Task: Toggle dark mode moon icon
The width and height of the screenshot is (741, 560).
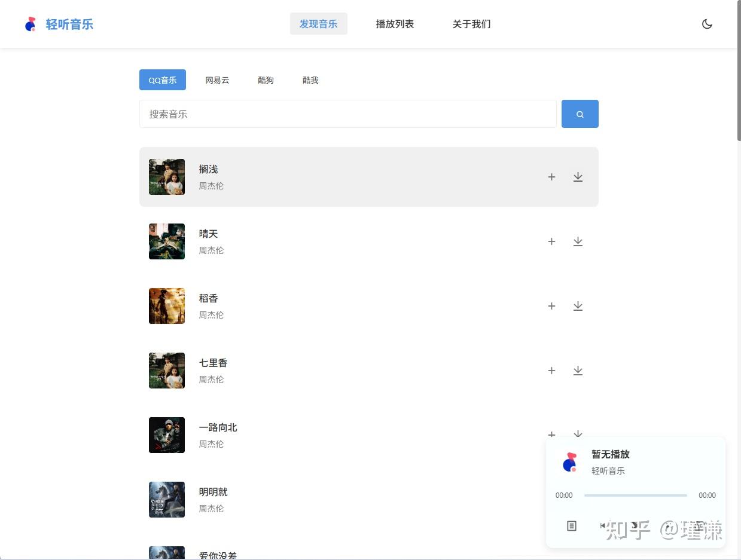Action: [x=707, y=24]
